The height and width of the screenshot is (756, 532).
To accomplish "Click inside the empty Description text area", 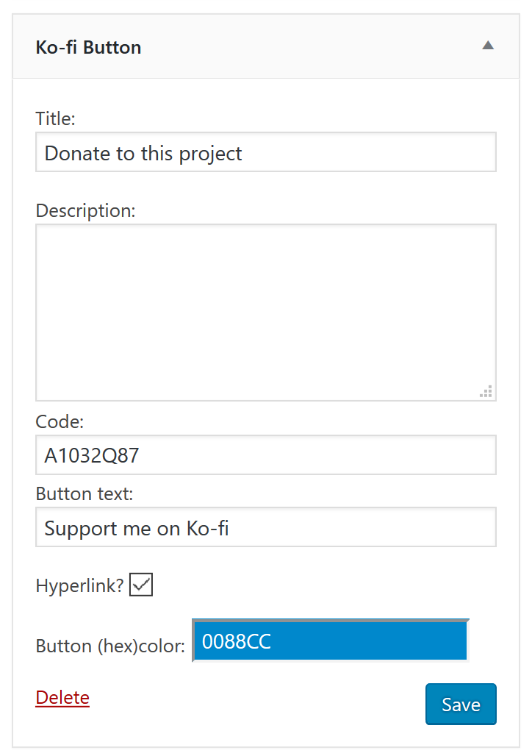I will (266, 313).
